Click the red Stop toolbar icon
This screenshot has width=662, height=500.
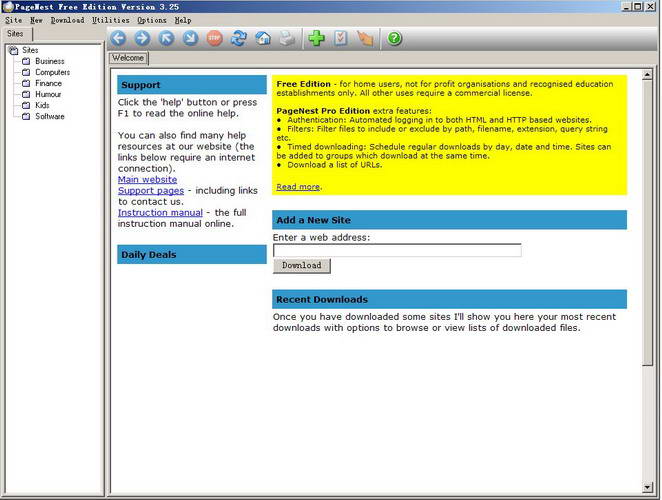[x=214, y=38]
